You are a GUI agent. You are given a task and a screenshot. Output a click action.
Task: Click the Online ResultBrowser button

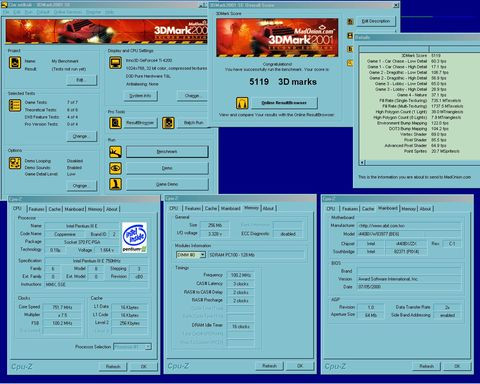[284, 103]
